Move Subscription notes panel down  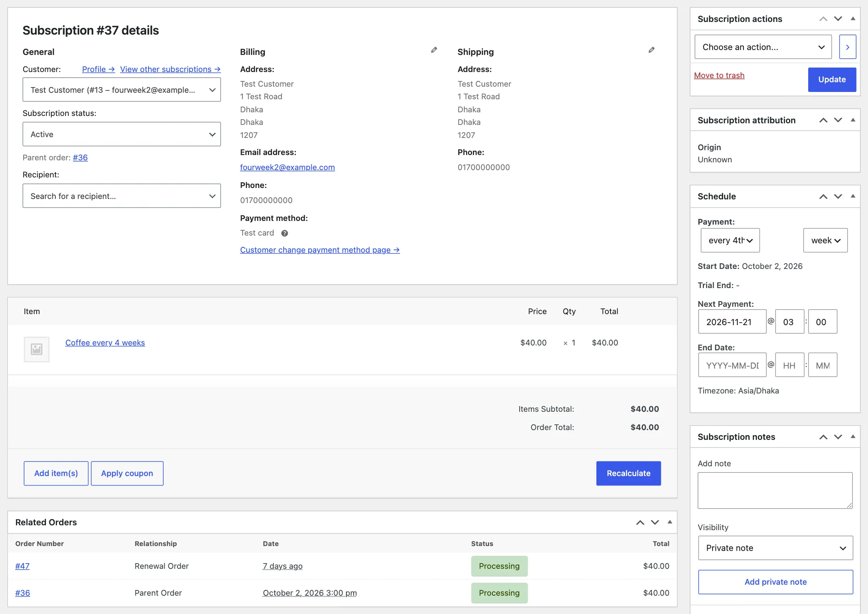coord(838,437)
